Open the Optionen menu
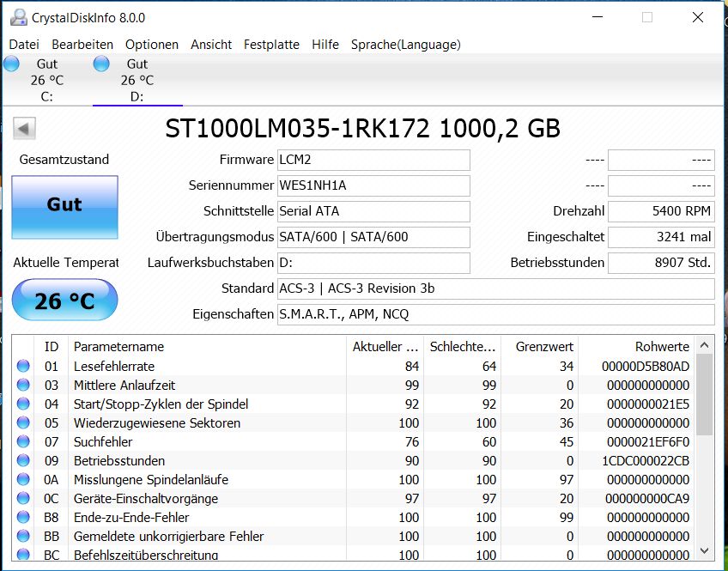This screenshot has width=728, height=571. pos(152,45)
